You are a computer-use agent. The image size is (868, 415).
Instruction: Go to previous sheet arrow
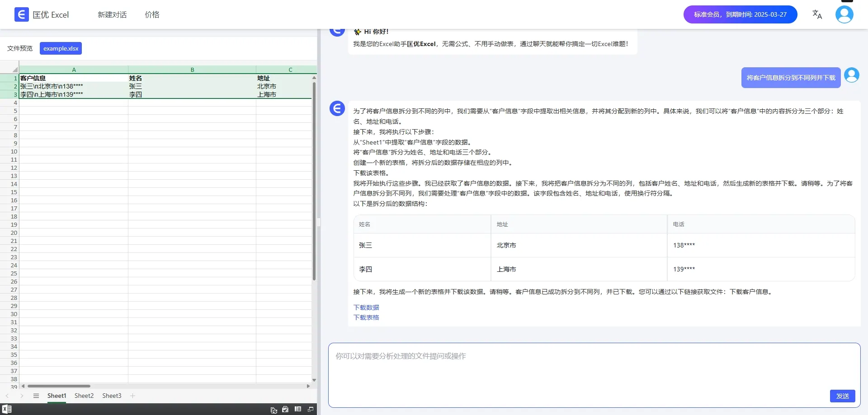point(7,396)
